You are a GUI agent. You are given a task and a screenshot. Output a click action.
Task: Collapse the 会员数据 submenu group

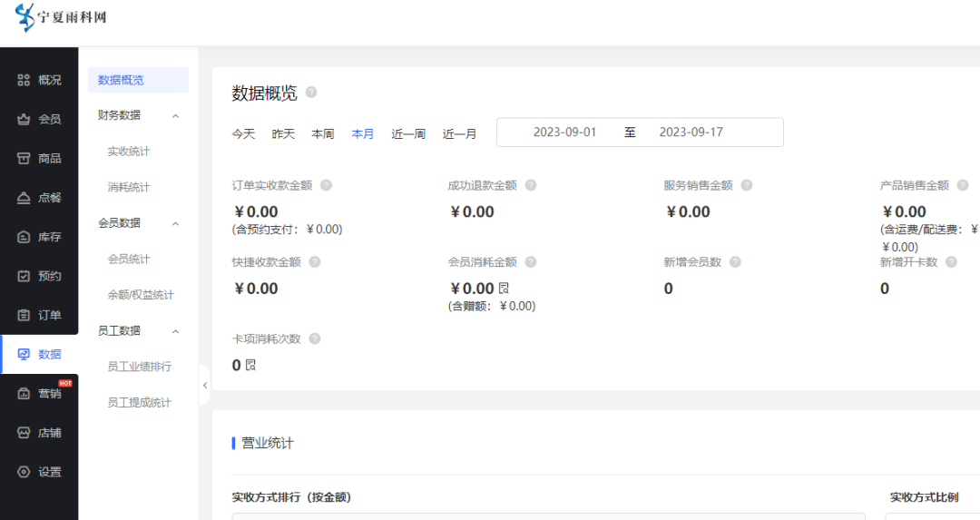point(176,224)
